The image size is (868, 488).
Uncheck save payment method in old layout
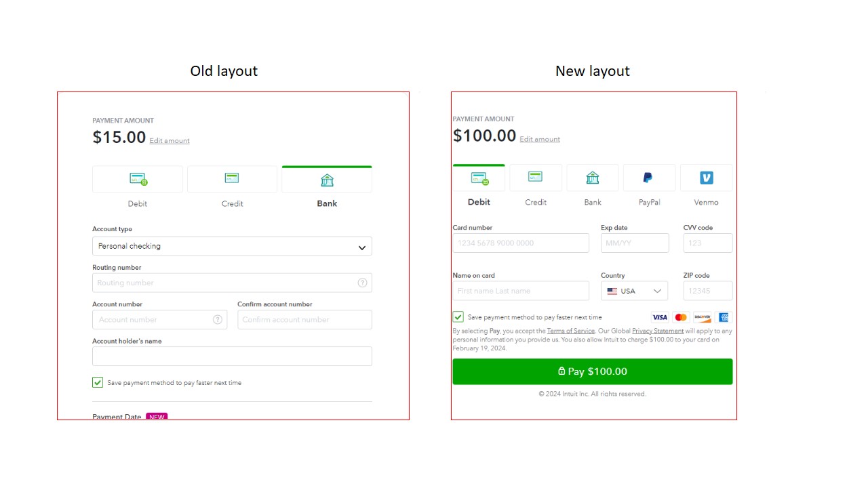tap(98, 382)
